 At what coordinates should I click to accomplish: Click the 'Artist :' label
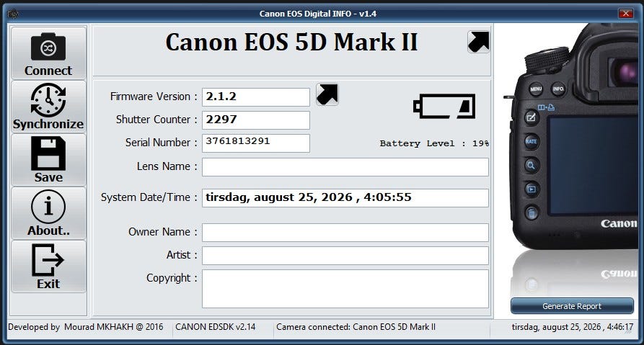click(182, 255)
